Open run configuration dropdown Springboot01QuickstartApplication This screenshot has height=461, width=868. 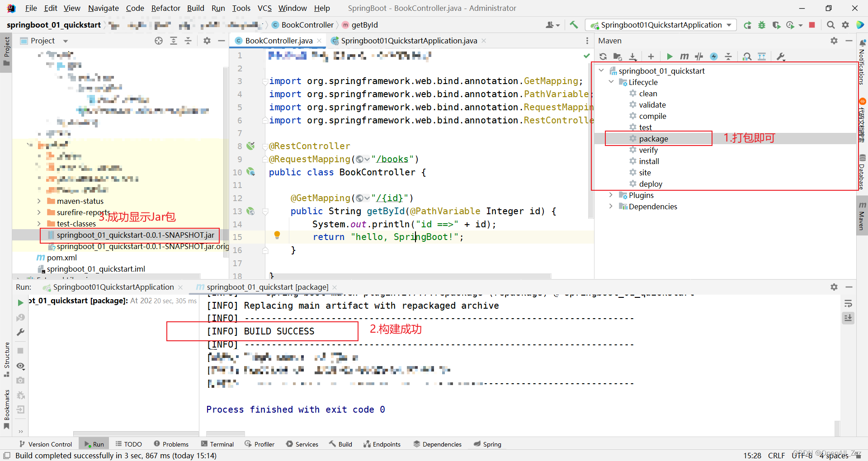pos(661,25)
